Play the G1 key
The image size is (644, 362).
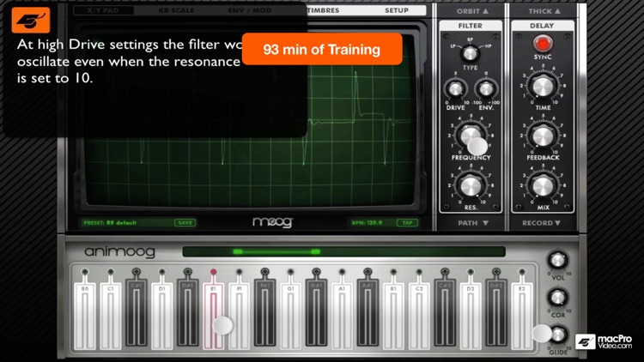[x=290, y=316]
